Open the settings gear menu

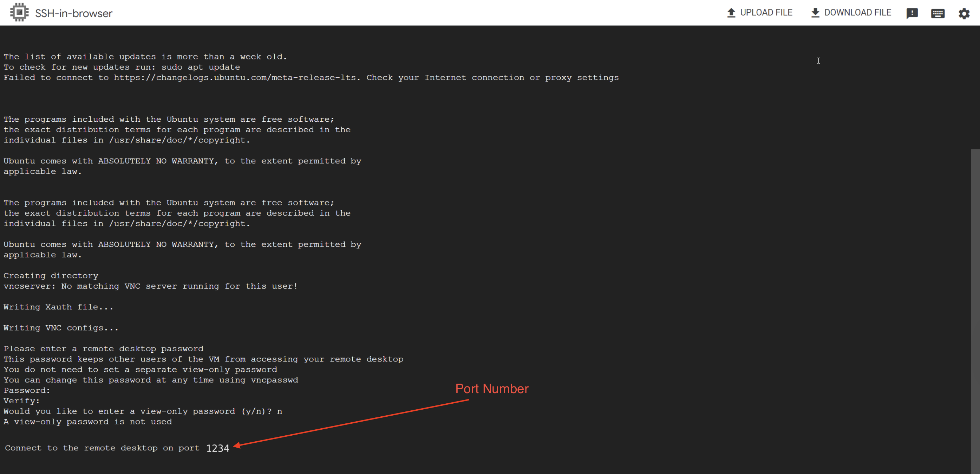tap(963, 14)
